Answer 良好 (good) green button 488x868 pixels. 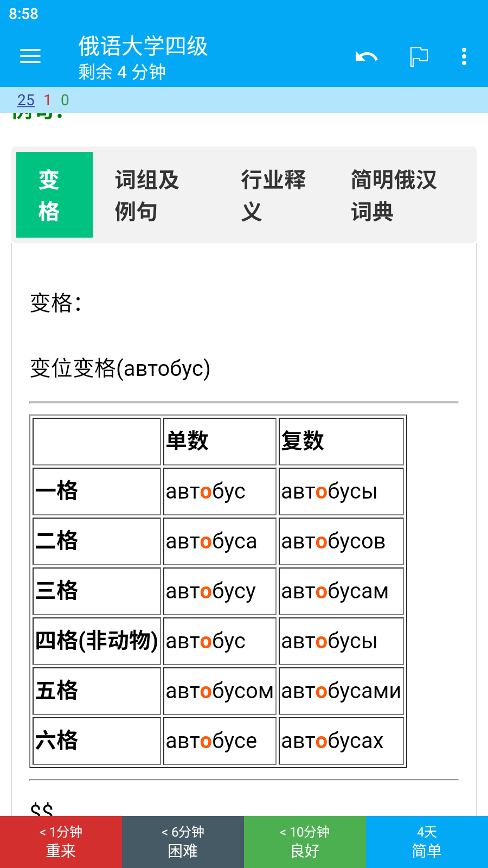tap(305, 842)
